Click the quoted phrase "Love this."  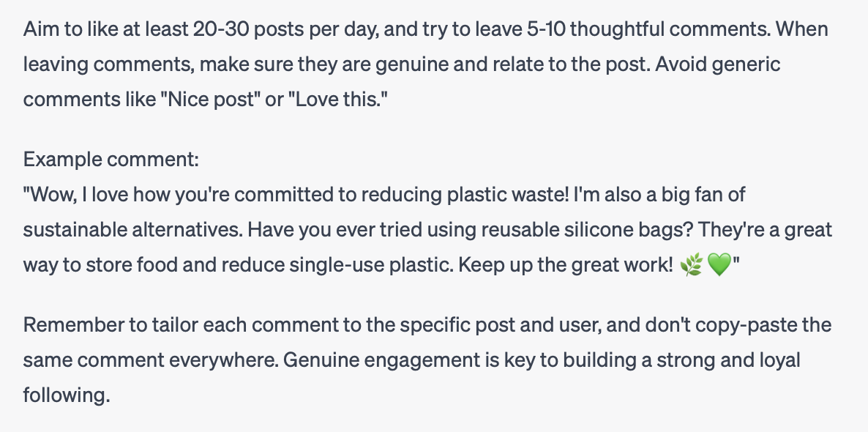[x=337, y=100]
